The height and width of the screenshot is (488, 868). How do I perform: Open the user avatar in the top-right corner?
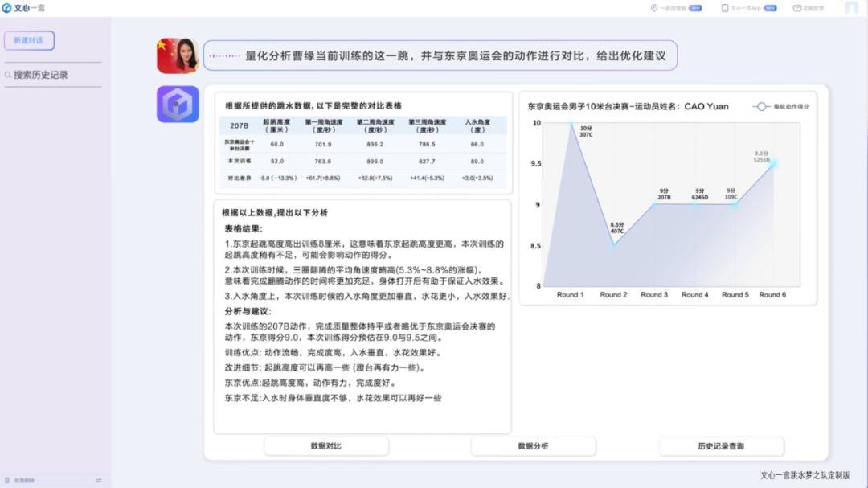tap(850, 9)
